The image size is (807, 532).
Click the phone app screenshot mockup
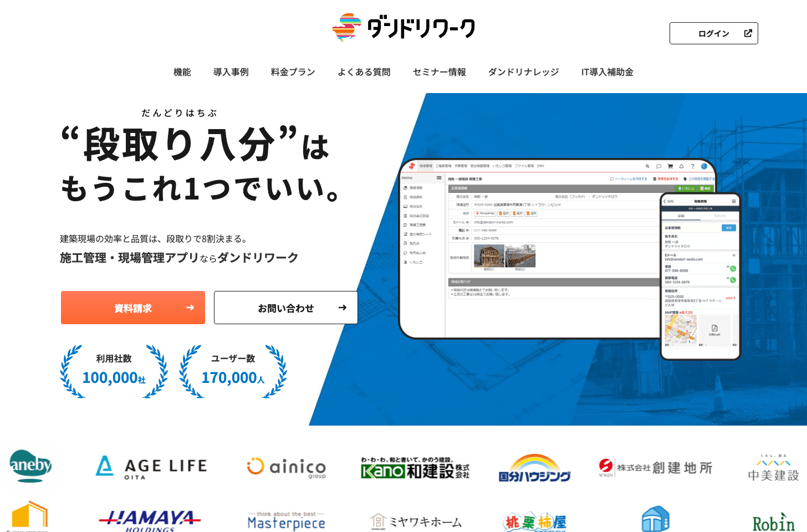(701, 276)
